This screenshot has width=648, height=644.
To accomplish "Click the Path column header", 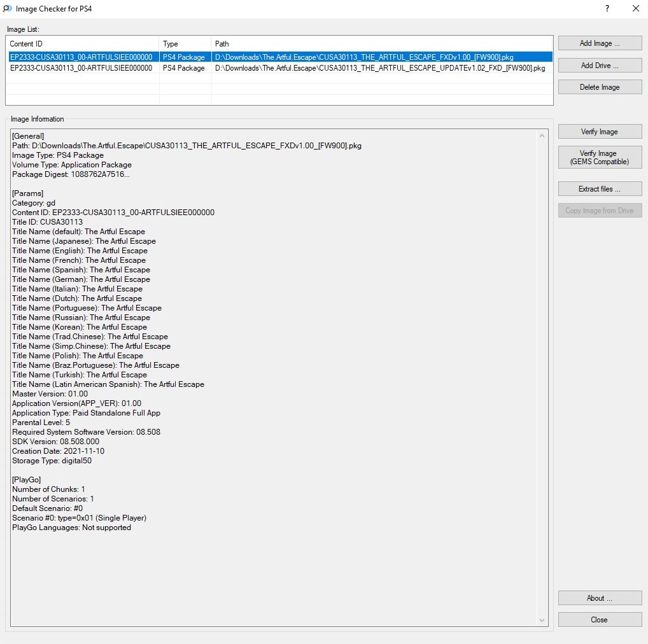I will tap(382, 44).
